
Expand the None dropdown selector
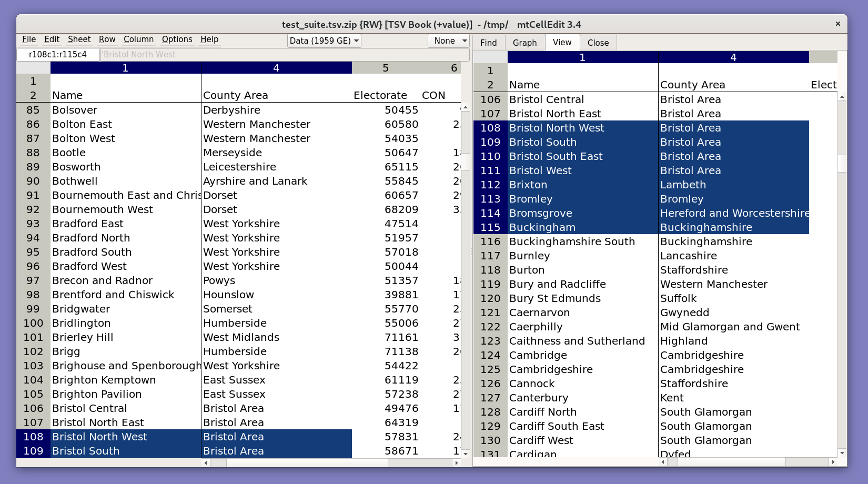coord(449,41)
